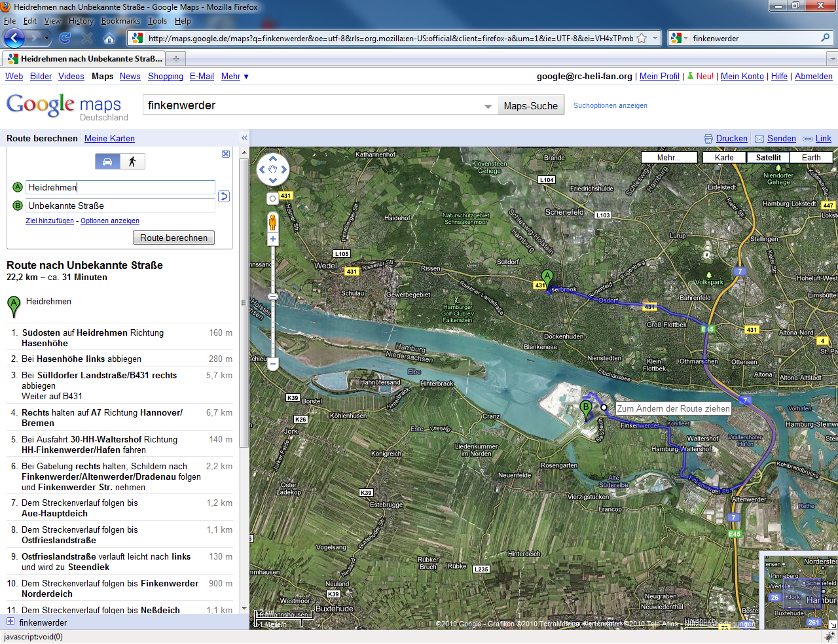Open the Mein Konto link
Viewport: 838px width, 644px height.
[x=742, y=76]
